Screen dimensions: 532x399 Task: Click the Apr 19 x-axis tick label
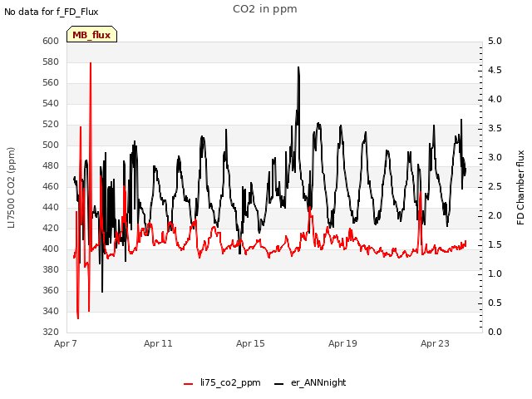(x=342, y=343)
